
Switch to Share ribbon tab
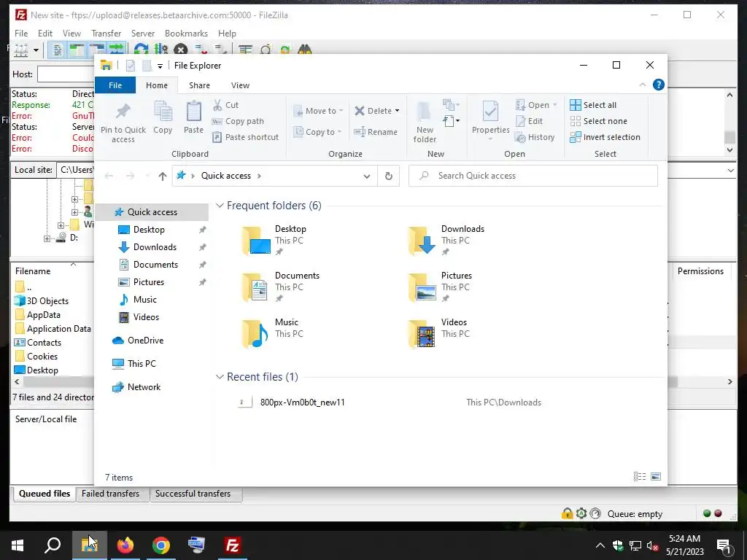(199, 85)
